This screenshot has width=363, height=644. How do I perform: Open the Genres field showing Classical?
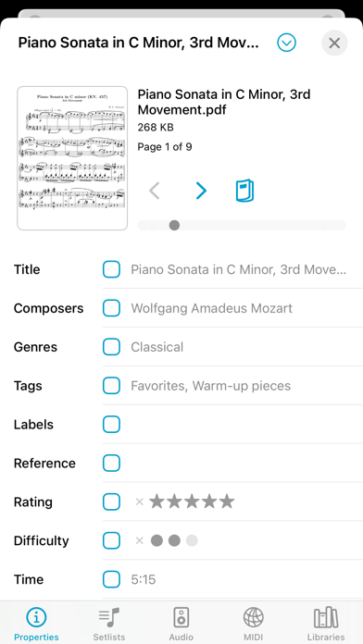click(232, 347)
